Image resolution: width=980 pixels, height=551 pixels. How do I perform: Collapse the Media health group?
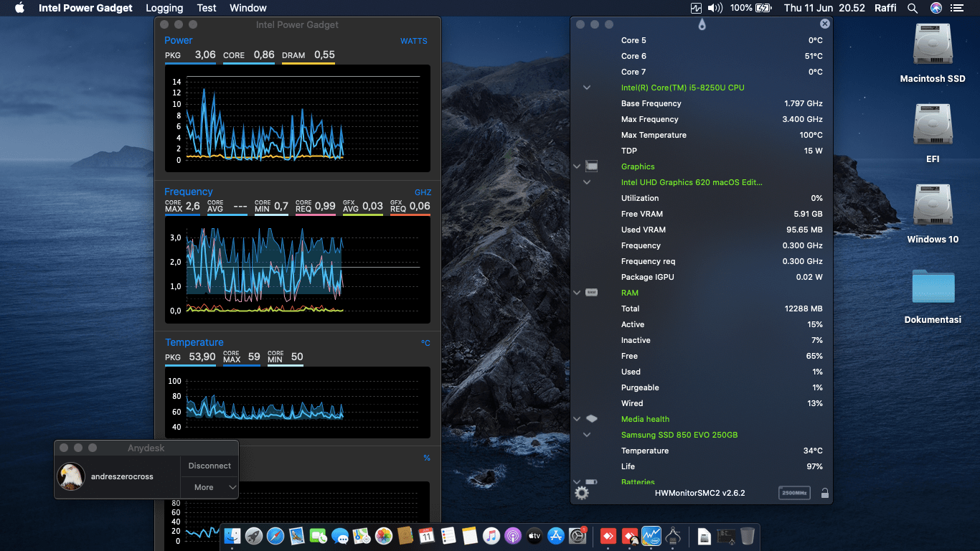click(x=576, y=419)
